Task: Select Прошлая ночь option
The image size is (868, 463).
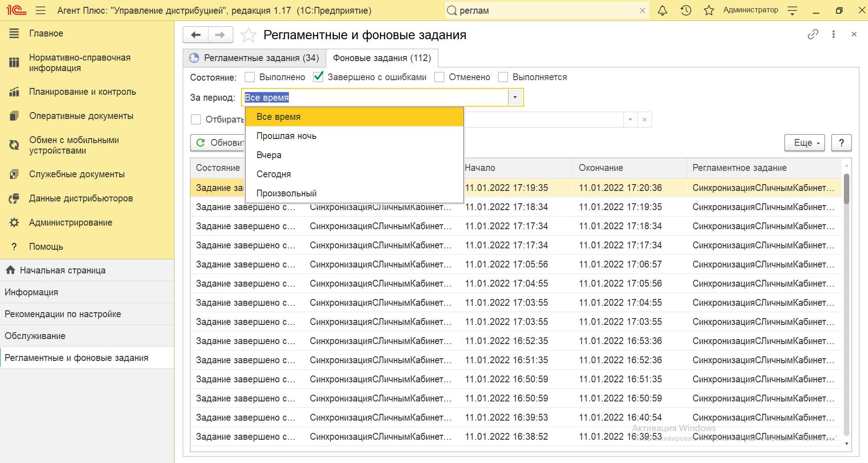Action: (354, 136)
